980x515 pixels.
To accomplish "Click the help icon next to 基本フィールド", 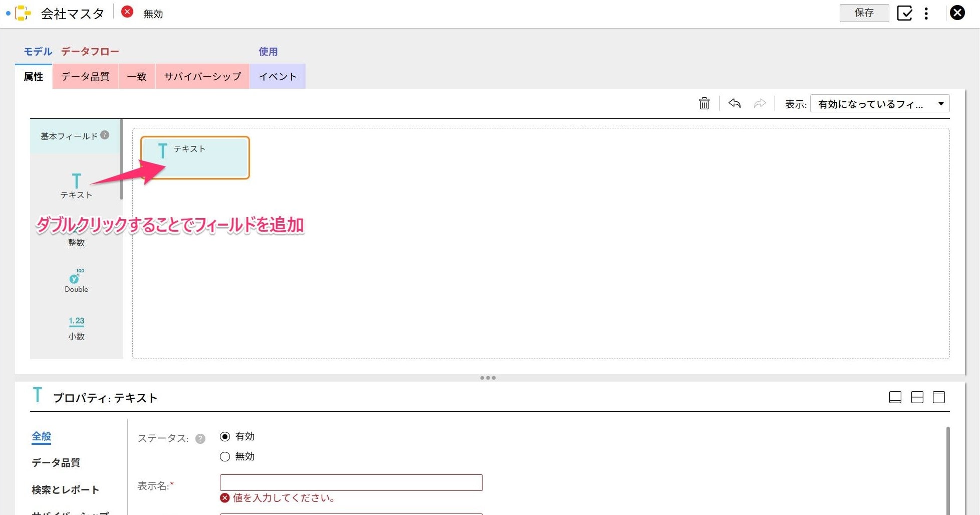I will 105,135.
